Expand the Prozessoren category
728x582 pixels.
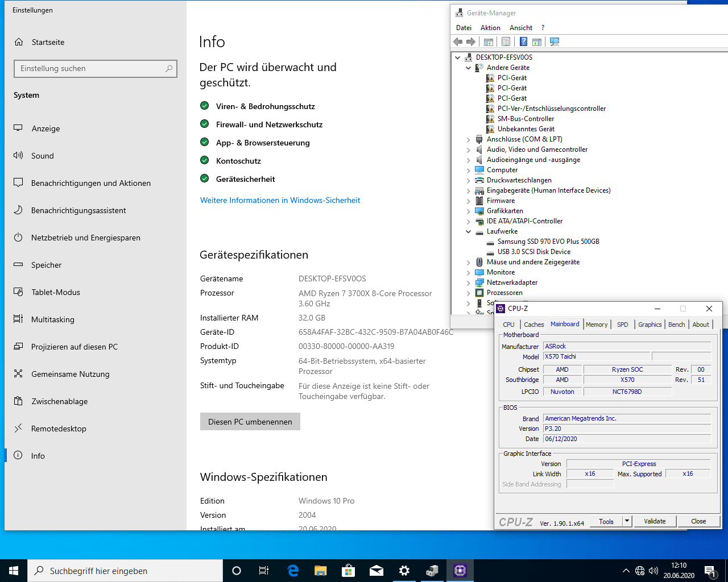(x=468, y=293)
